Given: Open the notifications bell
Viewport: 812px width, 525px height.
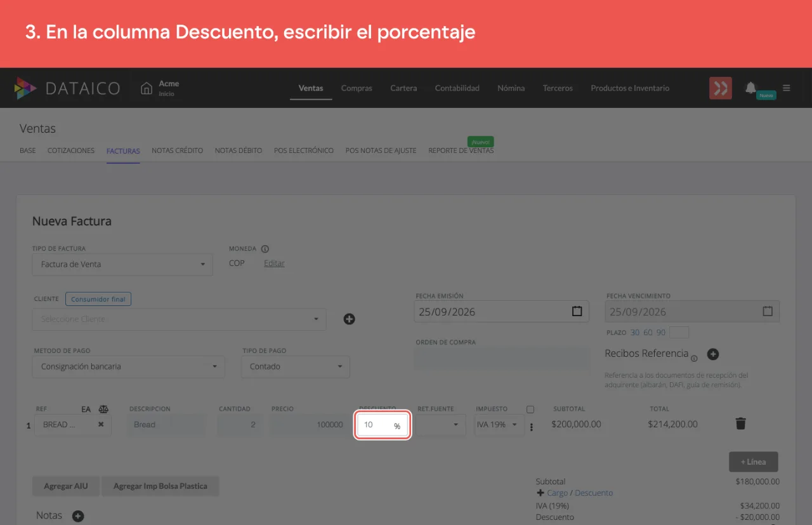Looking at the screenshot, I should click(x=751, y=88).
